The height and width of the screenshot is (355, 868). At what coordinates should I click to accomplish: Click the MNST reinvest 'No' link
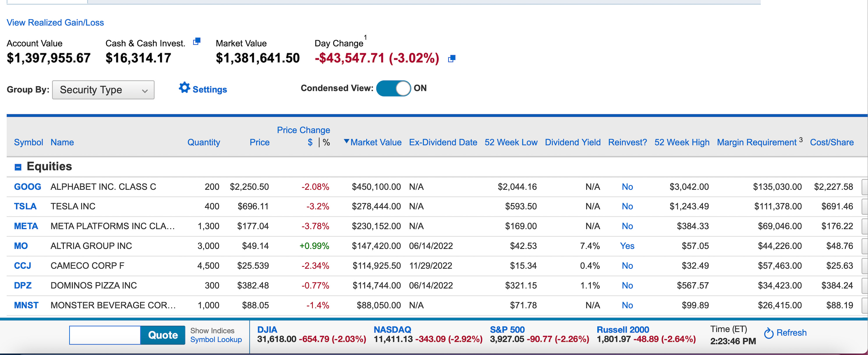(x=627, y=305)
